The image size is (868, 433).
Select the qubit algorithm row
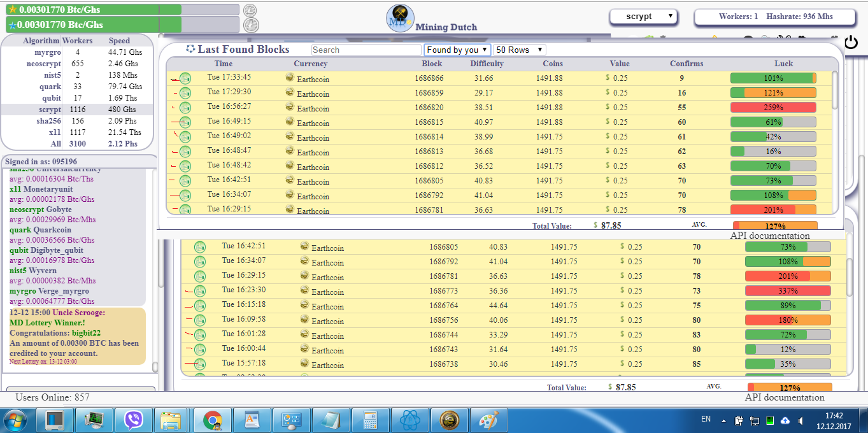pos(77,98)
